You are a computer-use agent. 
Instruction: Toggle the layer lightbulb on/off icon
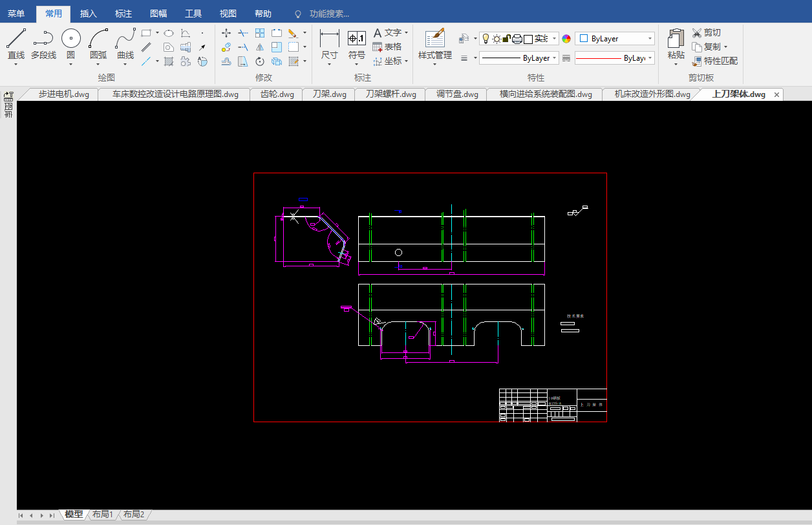(486, 39)
